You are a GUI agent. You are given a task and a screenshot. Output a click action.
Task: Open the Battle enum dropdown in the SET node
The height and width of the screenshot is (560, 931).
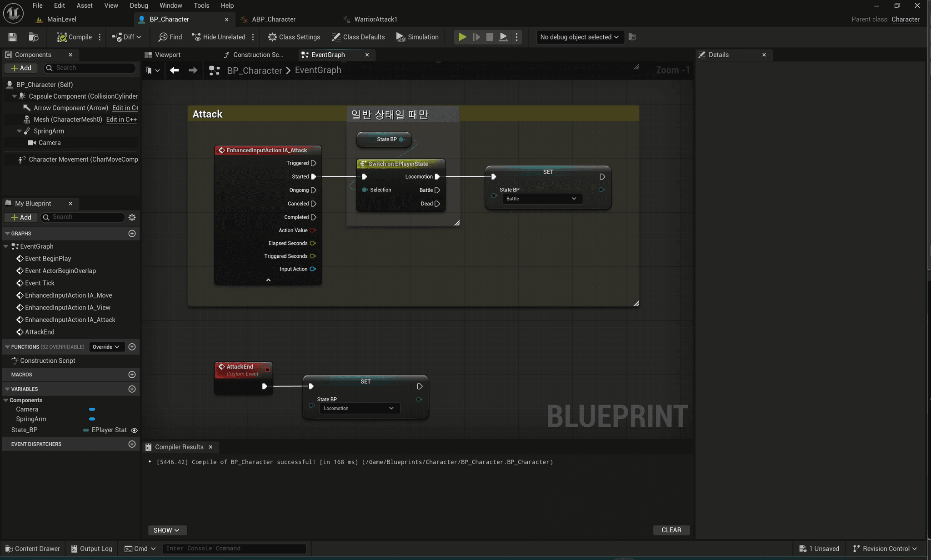point(541,199)
